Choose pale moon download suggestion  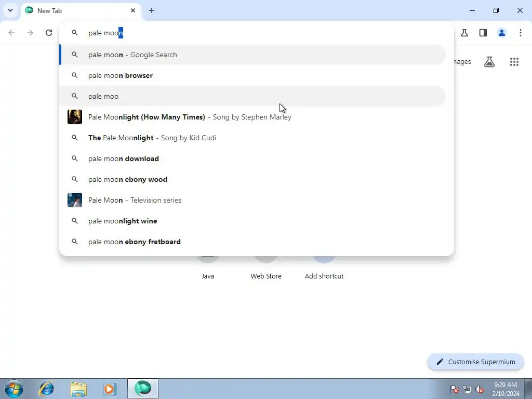pyautogui.click(x=252, y=158)
